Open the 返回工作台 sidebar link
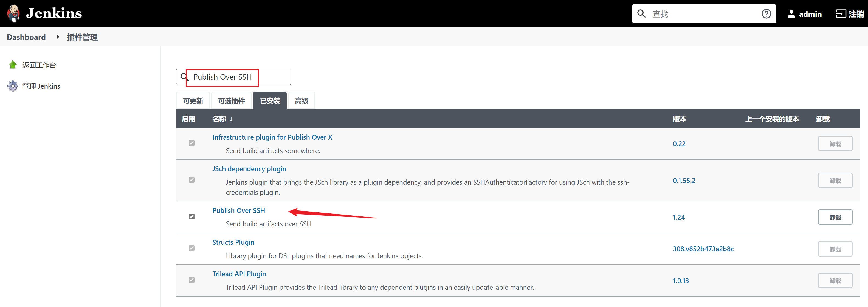 tap(40, 65)
